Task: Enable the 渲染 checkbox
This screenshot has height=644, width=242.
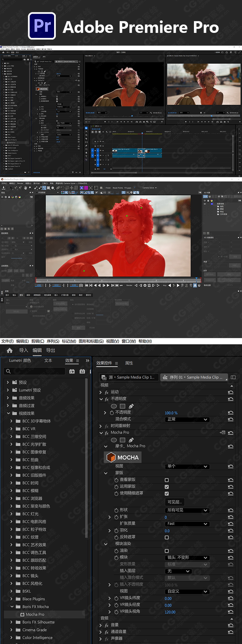Action: [167, 551]
